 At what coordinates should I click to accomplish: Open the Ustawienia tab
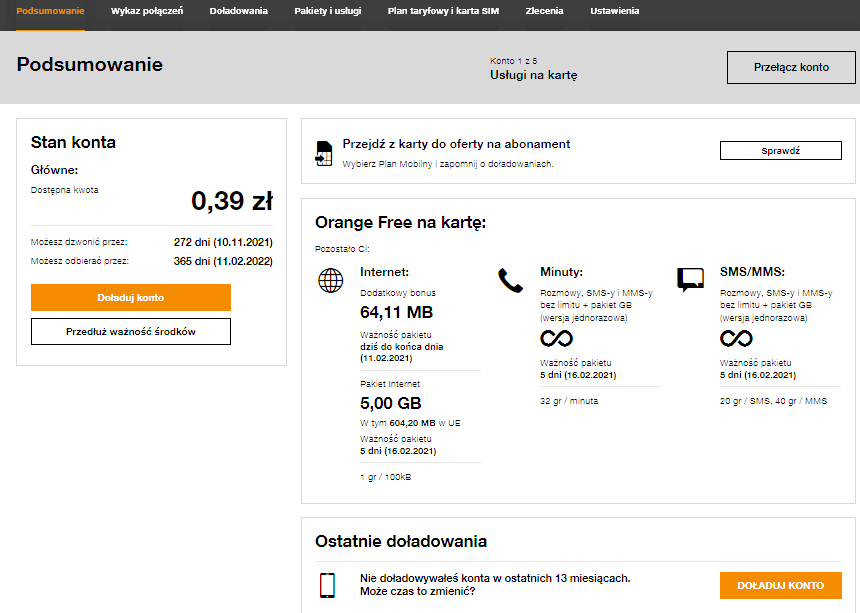(x=615, y=11)
